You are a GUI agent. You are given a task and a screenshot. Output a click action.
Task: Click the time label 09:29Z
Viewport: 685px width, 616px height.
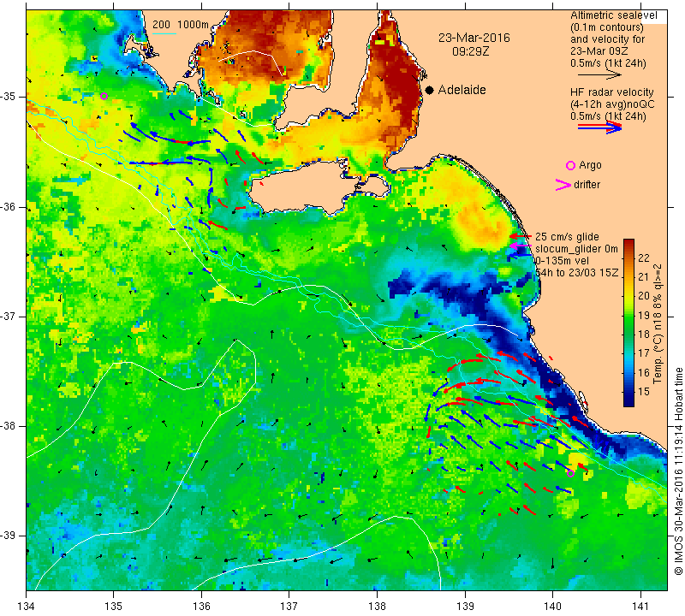(x=470, y=51)
